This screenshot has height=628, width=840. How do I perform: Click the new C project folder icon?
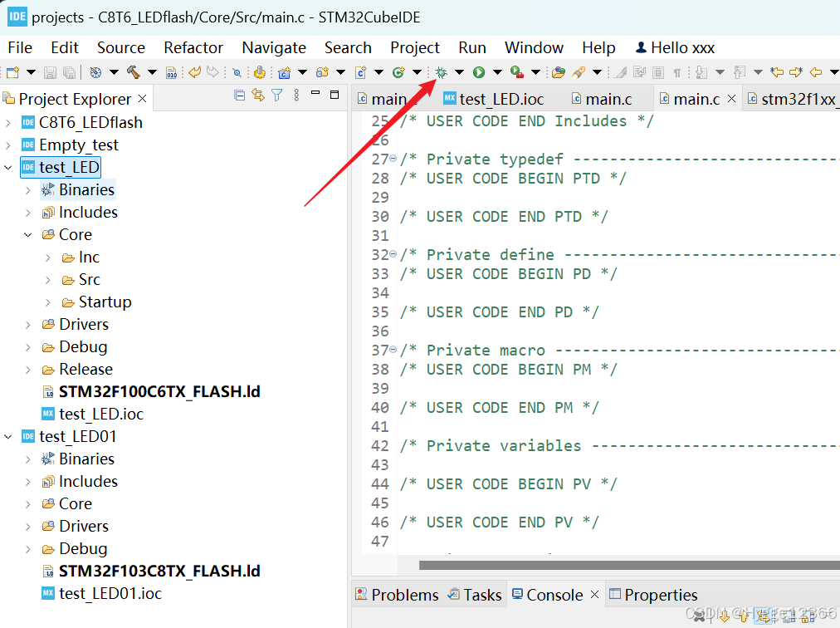click(284, 72)
